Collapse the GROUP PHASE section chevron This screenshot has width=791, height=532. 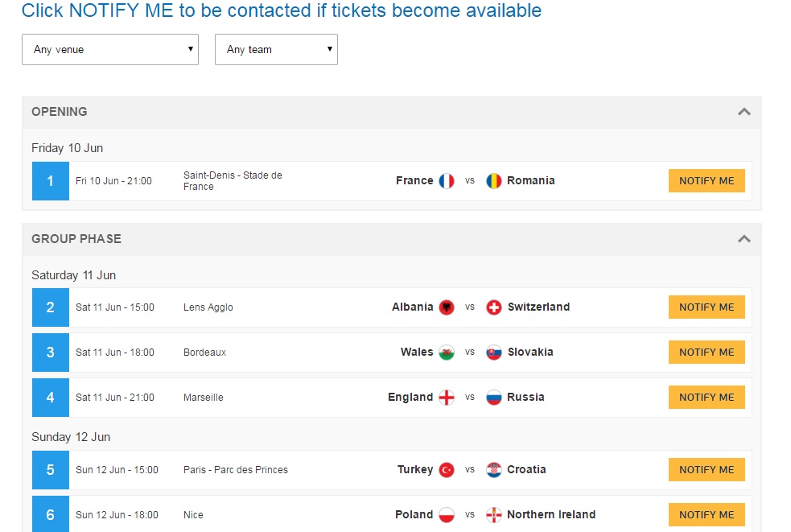(x=744, y=239)
